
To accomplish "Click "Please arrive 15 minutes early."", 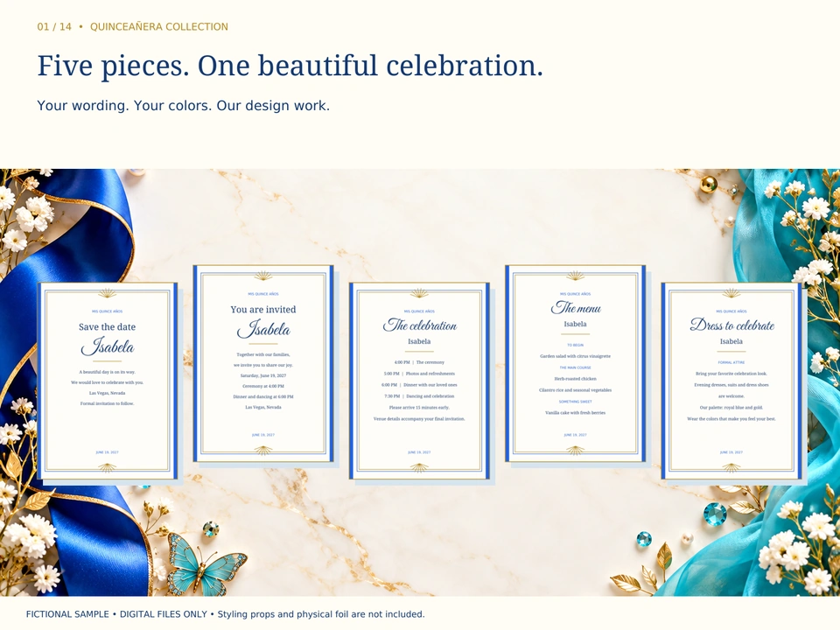I will [419, 407].
